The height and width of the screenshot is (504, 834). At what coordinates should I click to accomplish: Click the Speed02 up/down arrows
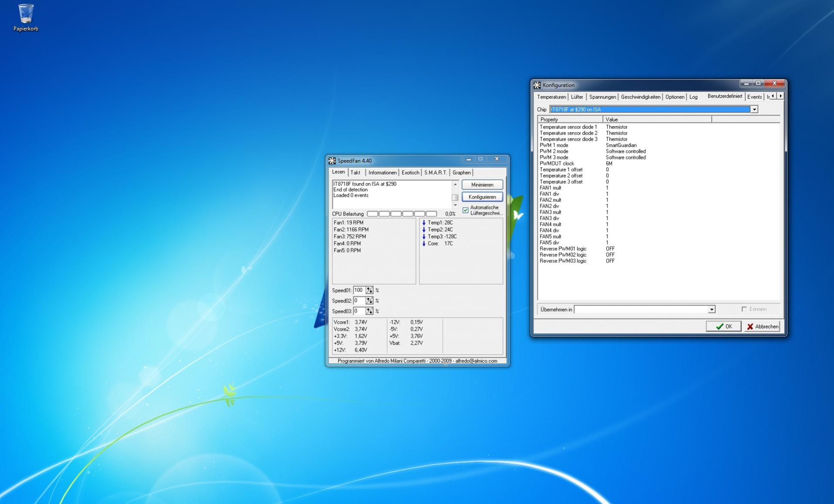coord(369,301)
